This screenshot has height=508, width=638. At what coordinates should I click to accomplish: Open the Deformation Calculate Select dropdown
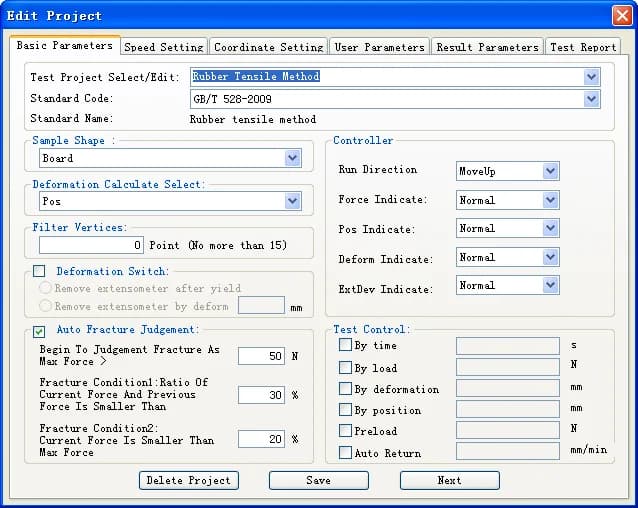(293, 201)
